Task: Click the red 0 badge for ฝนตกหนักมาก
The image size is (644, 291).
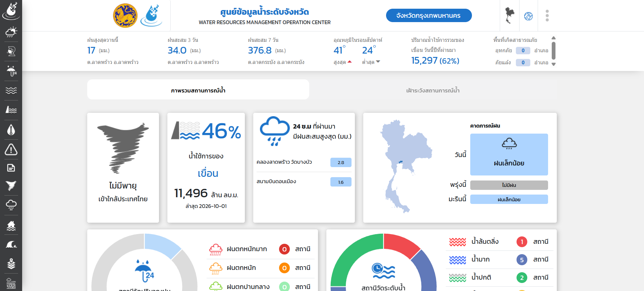Action: coord(284,249)
